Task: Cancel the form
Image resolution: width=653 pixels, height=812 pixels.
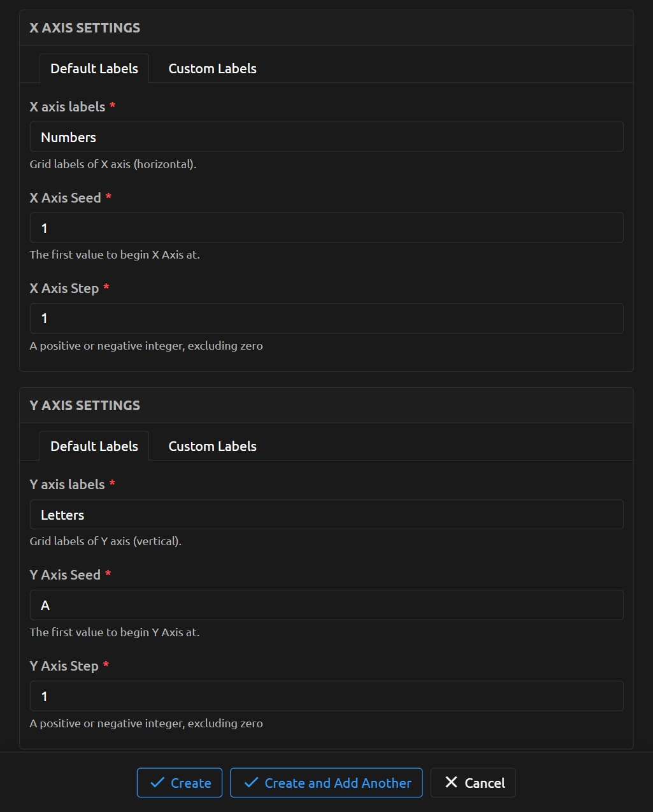Action: coord(473,783)
